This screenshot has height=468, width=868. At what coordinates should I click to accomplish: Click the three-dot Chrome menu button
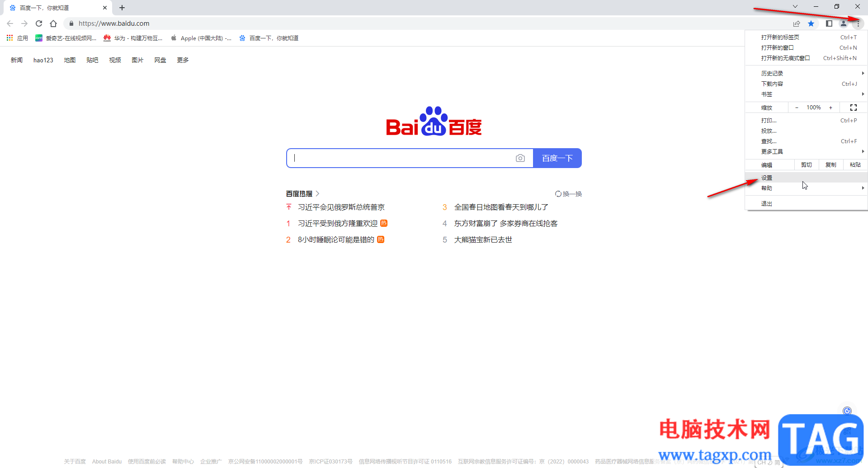click(x=858, y=23)
